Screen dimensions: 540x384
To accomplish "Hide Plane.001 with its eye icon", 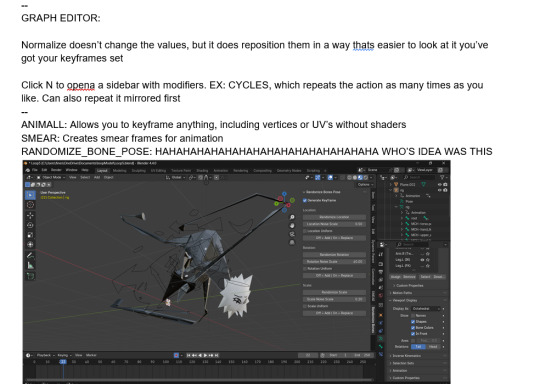I will (x=440, y=185).
